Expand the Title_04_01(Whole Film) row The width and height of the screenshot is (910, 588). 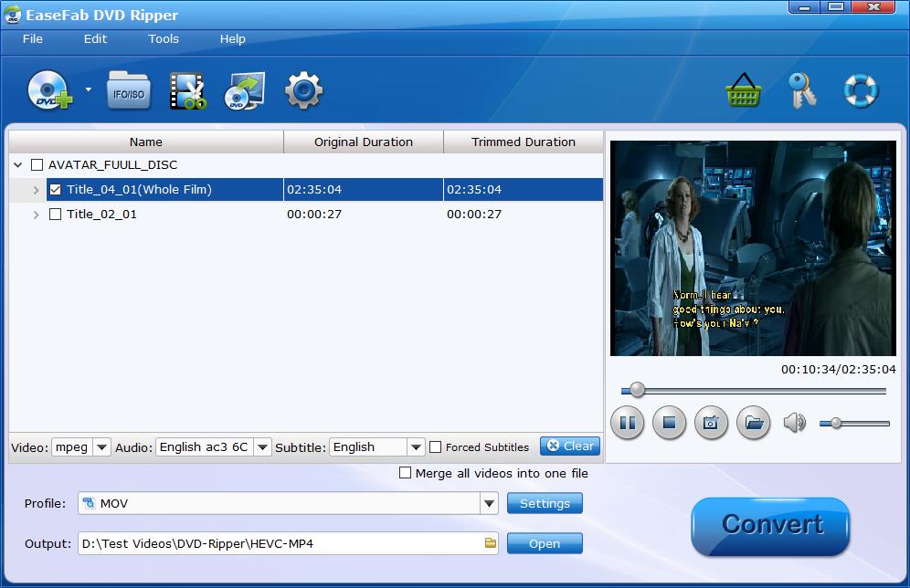click(x=36, y=190)
